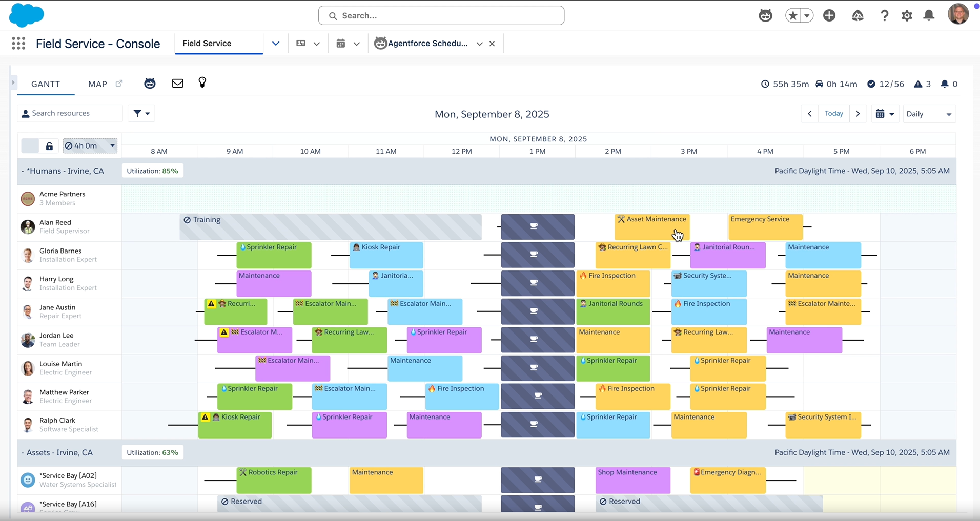Open the envelope messages icon
The height and width of the screenshot is (521, 980).
click(x=177, y=84)
